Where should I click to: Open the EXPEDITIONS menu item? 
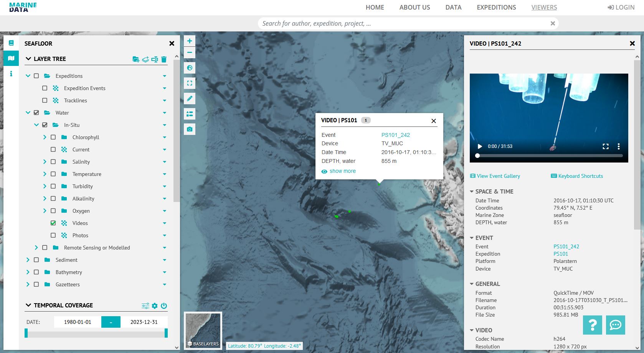pos(496,7)
